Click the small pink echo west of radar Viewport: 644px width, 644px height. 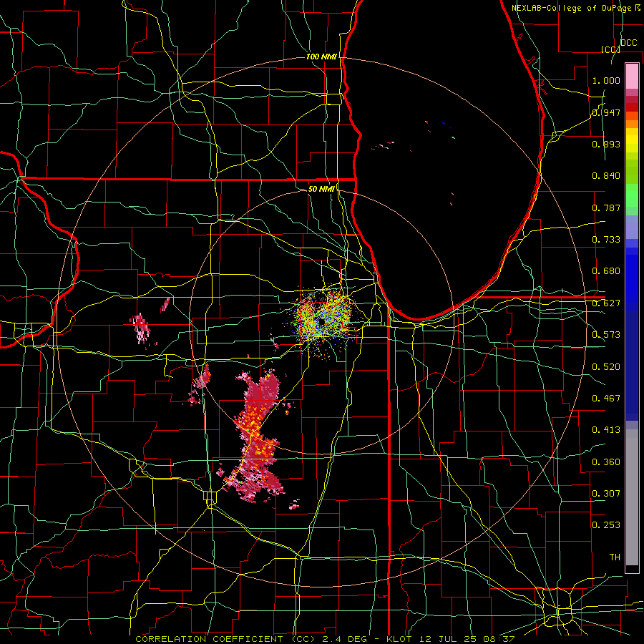point(141,327)
